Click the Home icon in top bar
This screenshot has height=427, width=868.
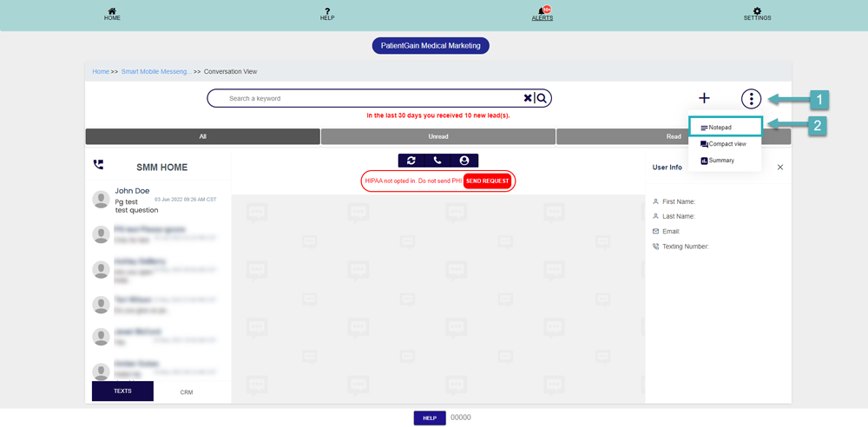[x=112, y=11]
